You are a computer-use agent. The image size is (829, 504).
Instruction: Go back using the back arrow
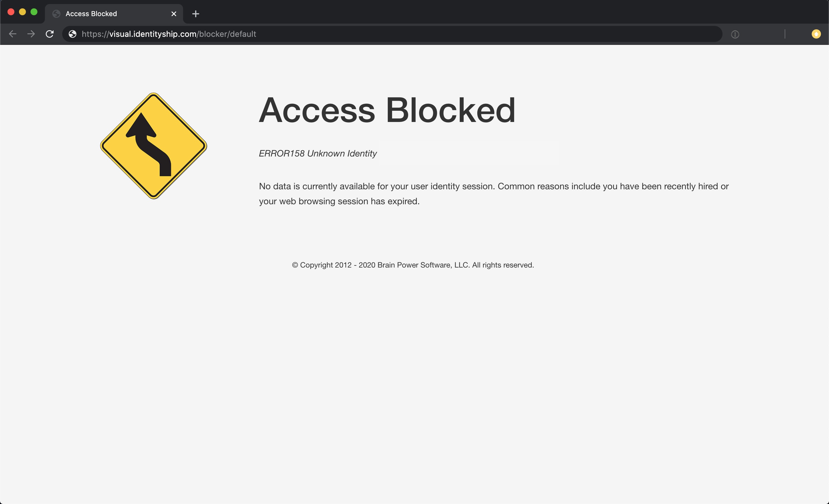point(12,34)
